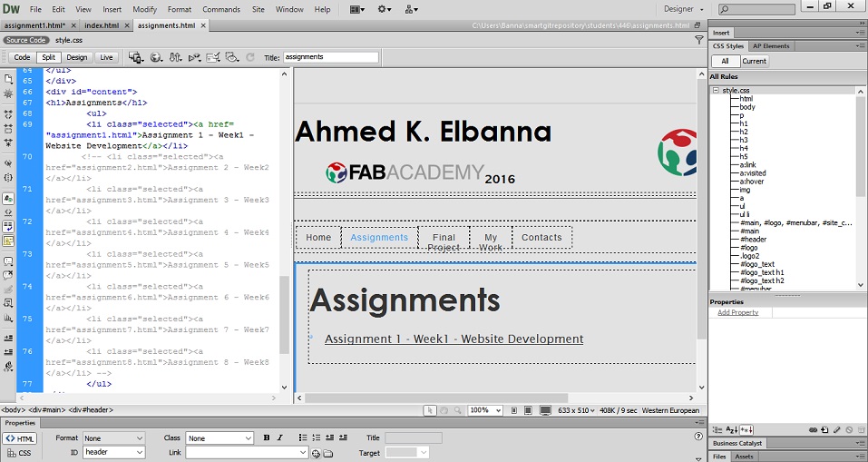Click the W3C validation toolbar icon

pos(194,57)
